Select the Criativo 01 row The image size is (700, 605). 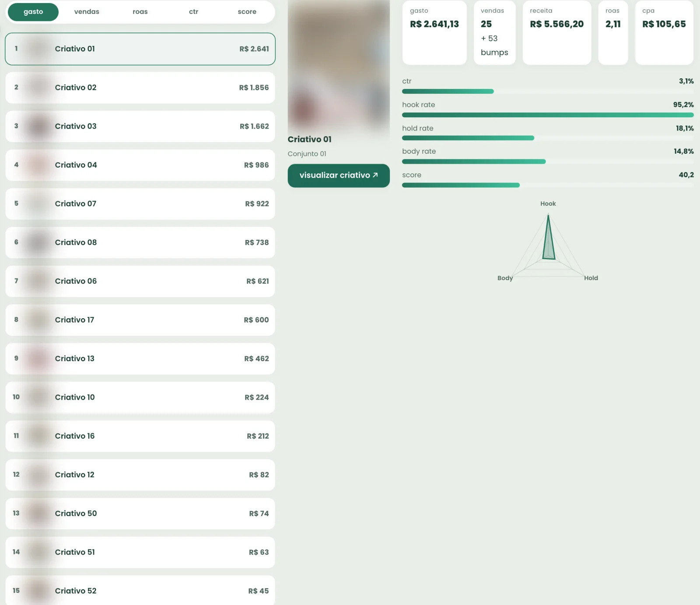[x=140, y=49]
